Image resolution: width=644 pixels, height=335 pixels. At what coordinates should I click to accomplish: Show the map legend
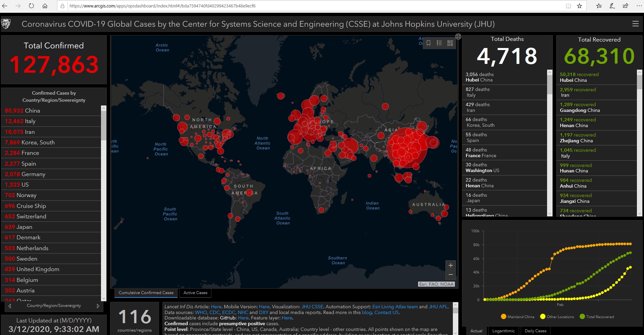[x=439, y=43]
